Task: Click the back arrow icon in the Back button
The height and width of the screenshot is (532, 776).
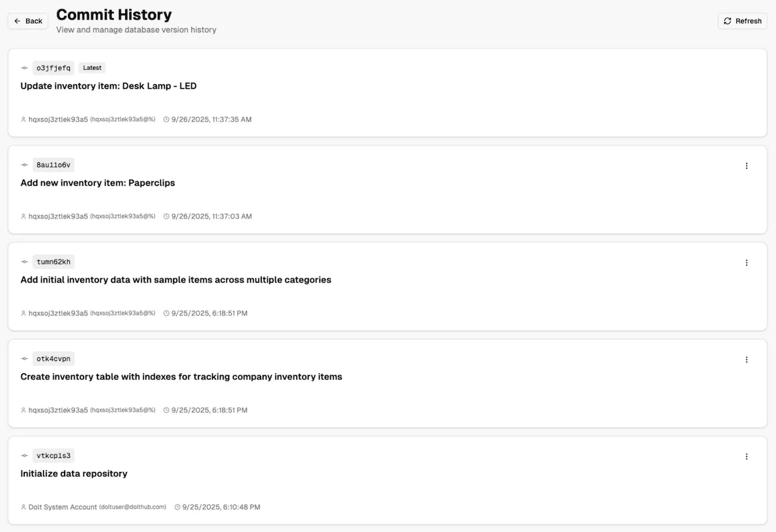Action: [17, 21]
